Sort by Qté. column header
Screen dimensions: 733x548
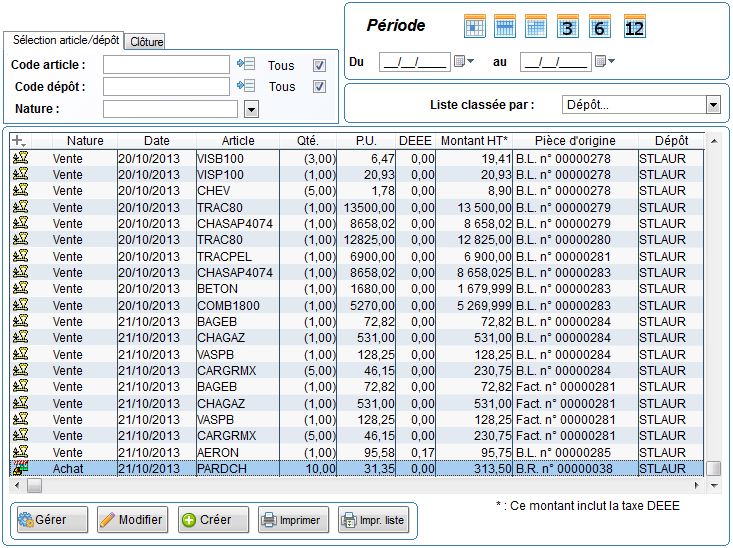coord(308,141)
